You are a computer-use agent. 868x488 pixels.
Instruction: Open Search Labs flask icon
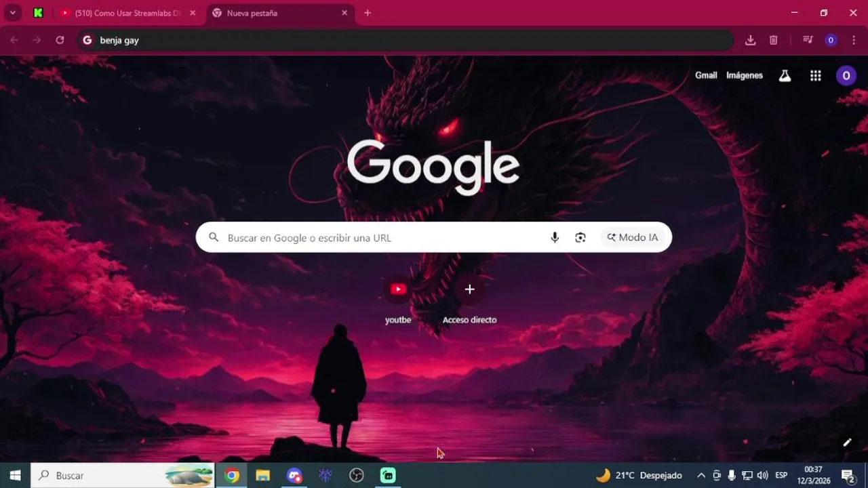click(x=785, y=76)
